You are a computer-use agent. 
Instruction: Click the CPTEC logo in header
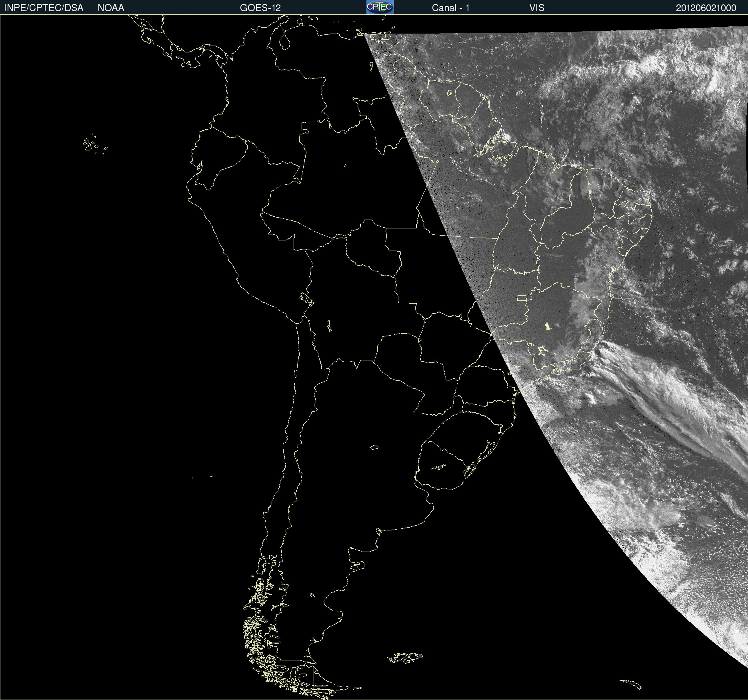tap(380, 7)
